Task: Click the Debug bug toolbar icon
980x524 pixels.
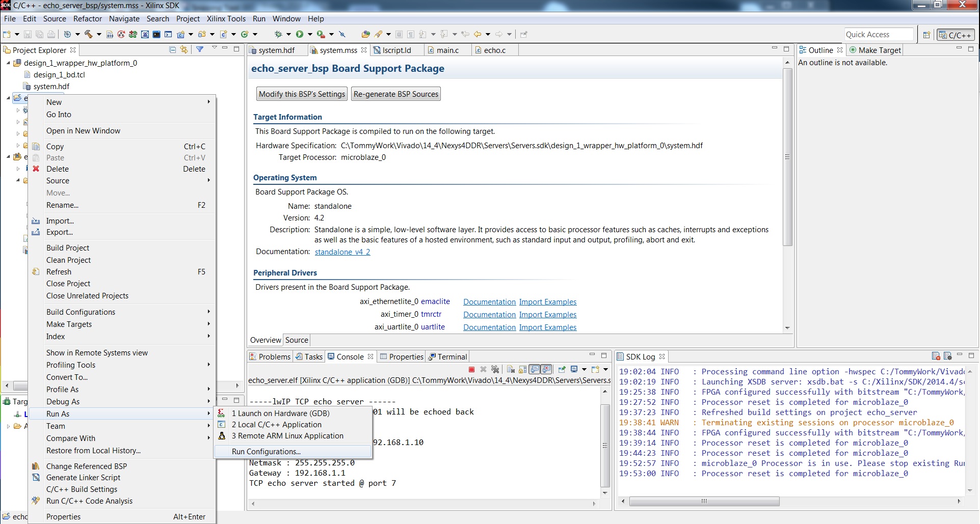Action: click(278, 34)
